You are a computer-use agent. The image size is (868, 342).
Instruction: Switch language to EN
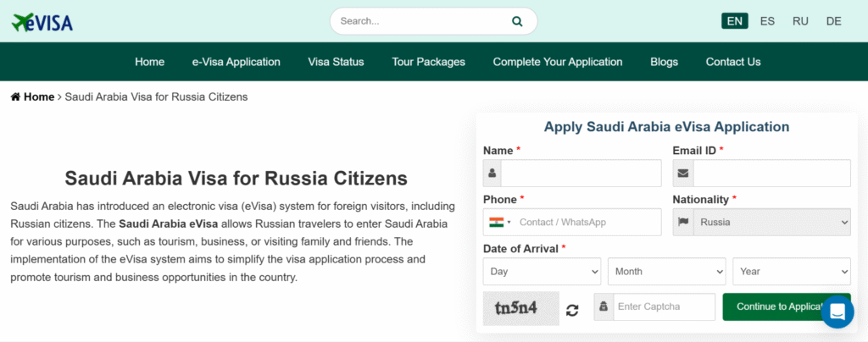click(734, 21)
